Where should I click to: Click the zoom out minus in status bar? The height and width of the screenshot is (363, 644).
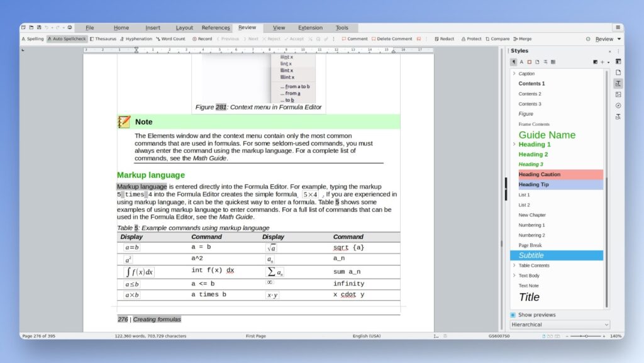(567, 336)
